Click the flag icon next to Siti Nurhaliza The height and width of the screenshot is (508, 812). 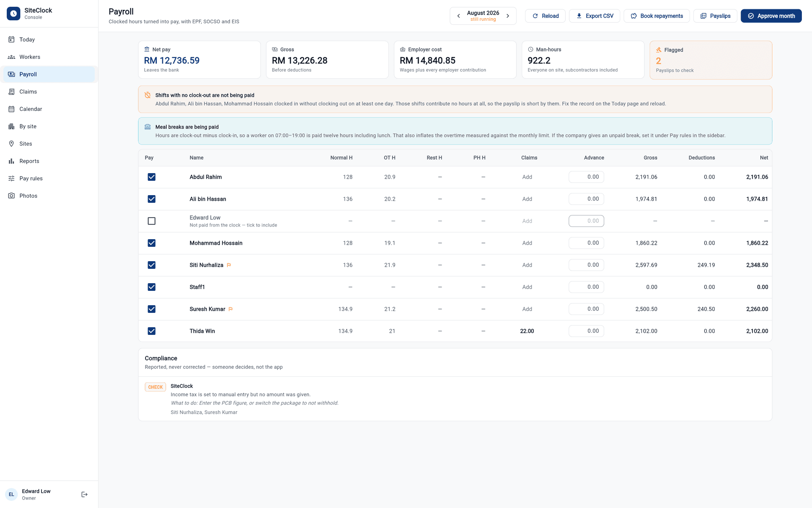coord(229,265)
